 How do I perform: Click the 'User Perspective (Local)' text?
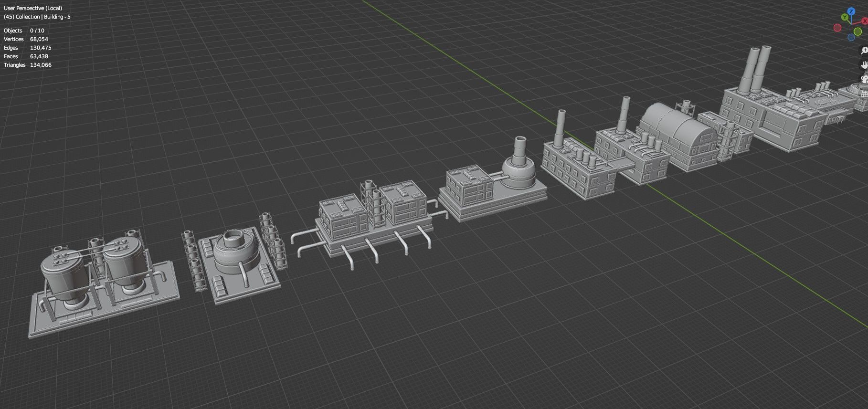[33, 8]
